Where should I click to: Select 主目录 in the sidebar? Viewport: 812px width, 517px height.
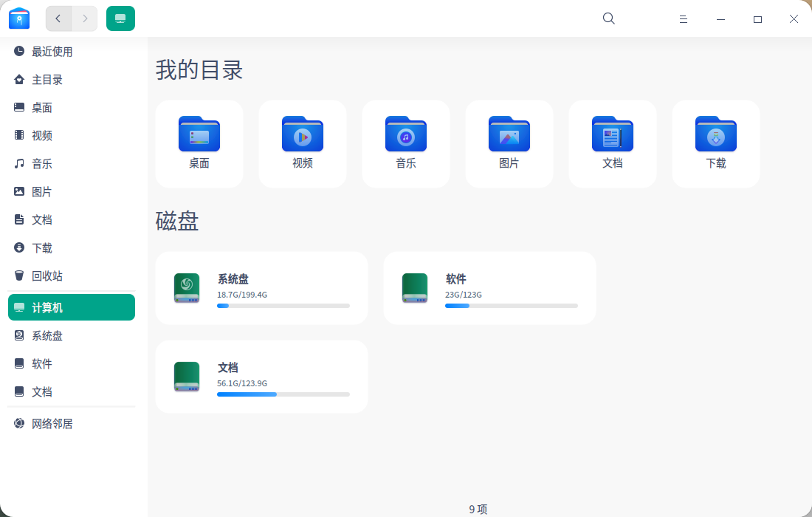pos(72,79)
